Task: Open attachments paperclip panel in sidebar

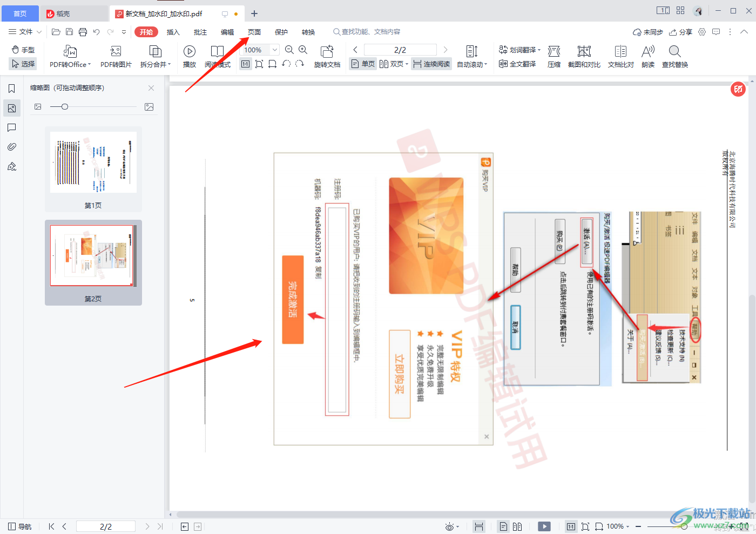Action: point(12,147)
